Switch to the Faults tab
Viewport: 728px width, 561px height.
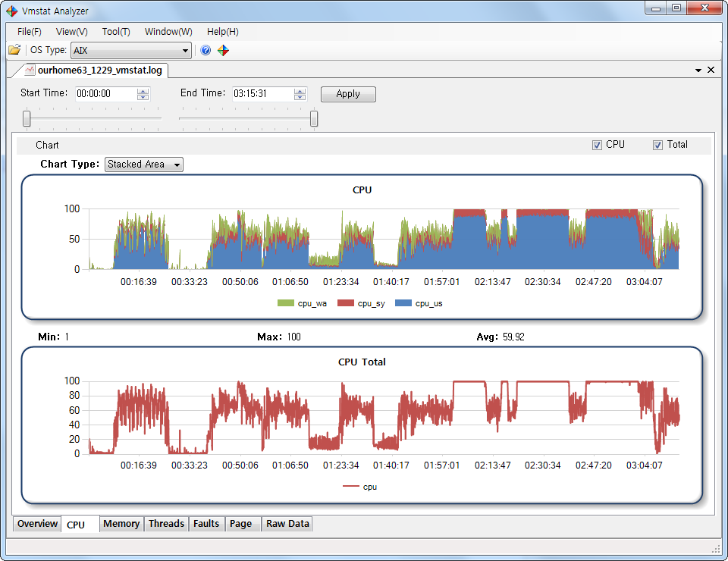point(206,523)
